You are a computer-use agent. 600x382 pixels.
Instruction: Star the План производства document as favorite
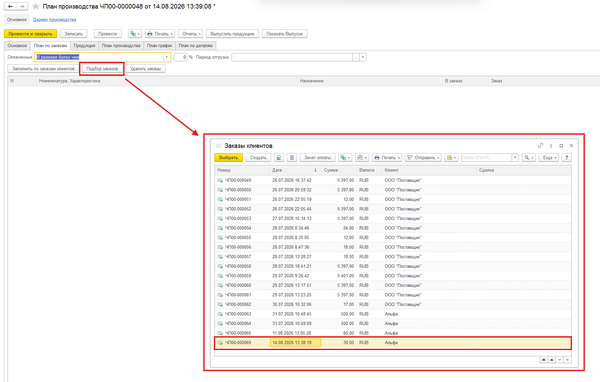36,7
